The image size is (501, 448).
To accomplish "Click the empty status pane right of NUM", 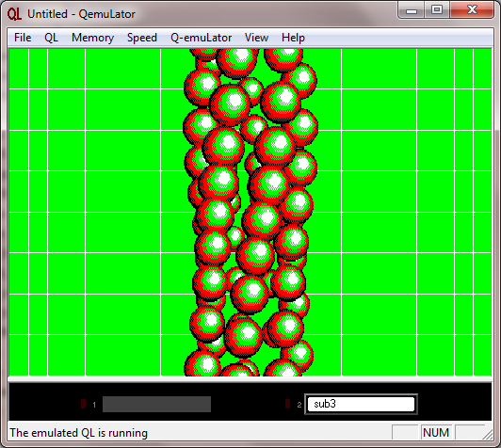I will pos(470,433).
